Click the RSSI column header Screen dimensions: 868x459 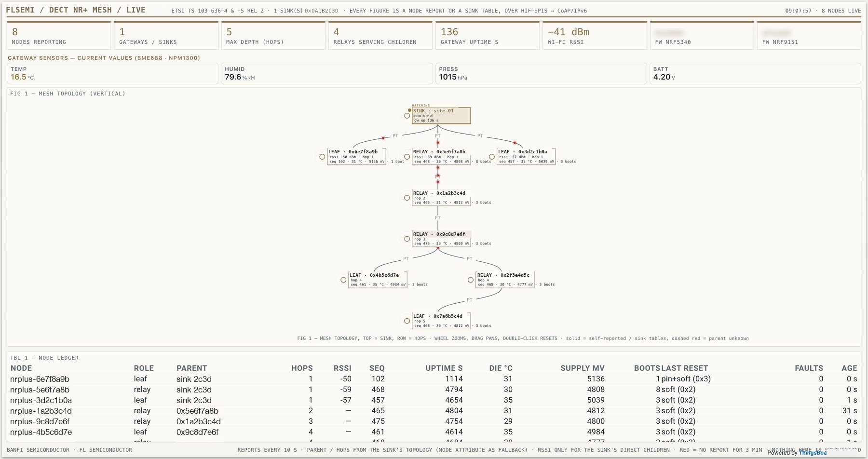tap(342, 368)
